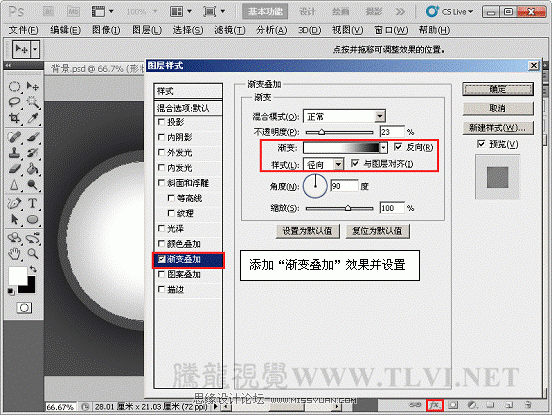
Task: Select the Paint Bucket tool
Action: pos(33,169)
